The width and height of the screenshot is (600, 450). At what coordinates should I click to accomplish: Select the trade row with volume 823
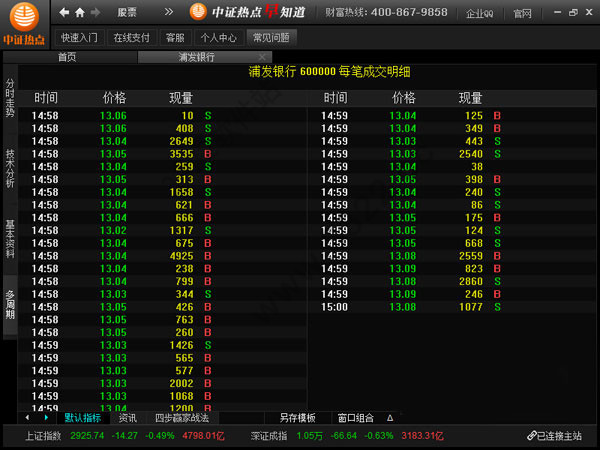click(452, 269)
